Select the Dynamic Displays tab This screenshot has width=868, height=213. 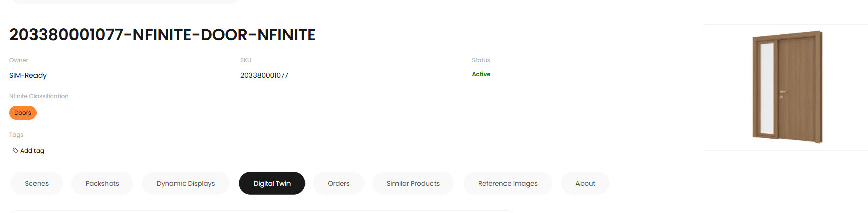[186, 183]
